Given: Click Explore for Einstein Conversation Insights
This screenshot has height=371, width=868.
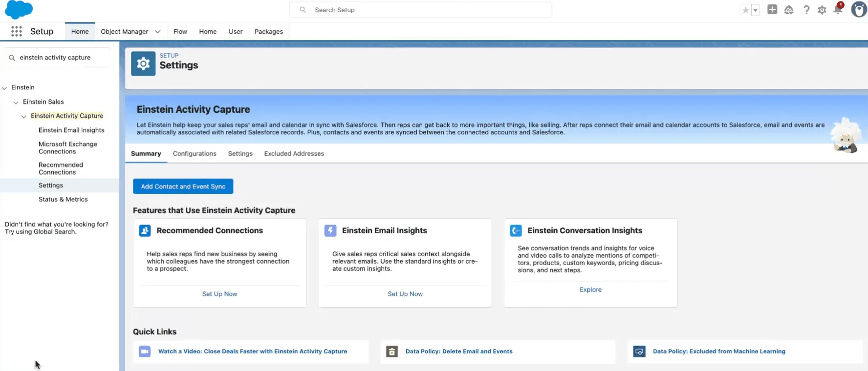Looking at the screenshot, I should tap(590, 289).
